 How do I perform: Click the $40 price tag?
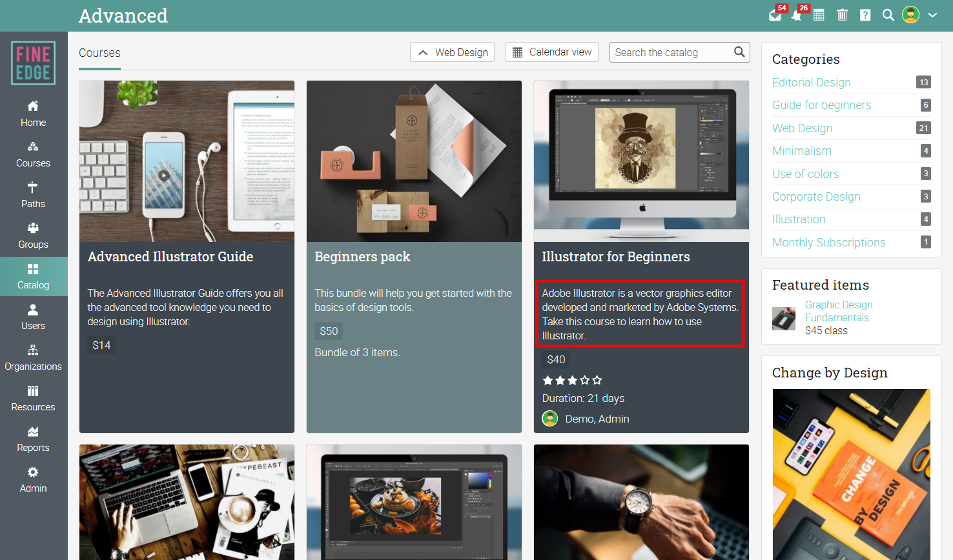(556, 359)
